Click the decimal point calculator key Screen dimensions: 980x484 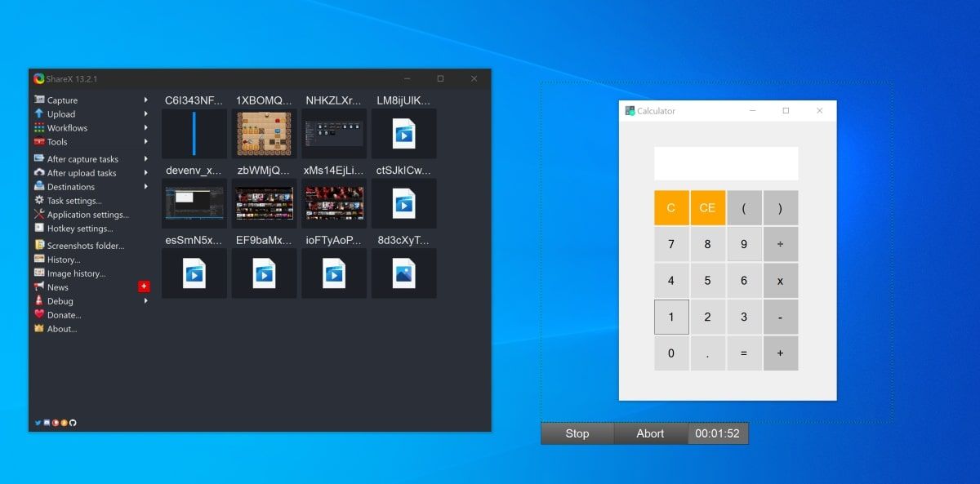pos(707,353)
